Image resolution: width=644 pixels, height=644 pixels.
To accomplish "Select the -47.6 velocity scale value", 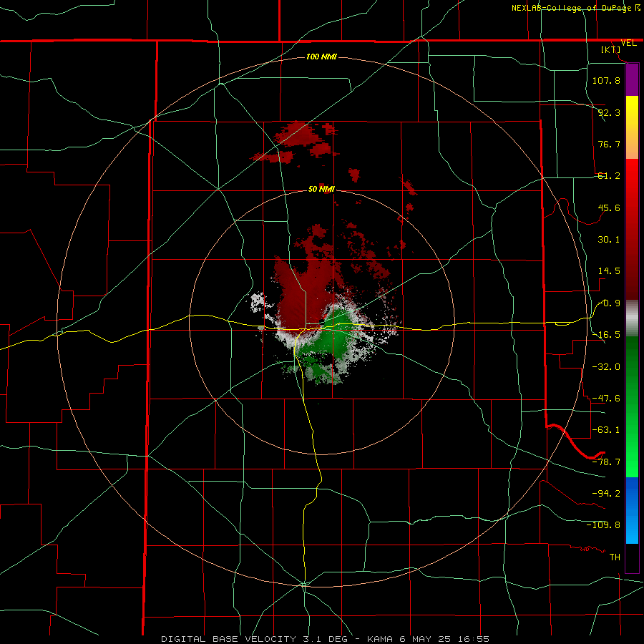I will pos(606,399).
